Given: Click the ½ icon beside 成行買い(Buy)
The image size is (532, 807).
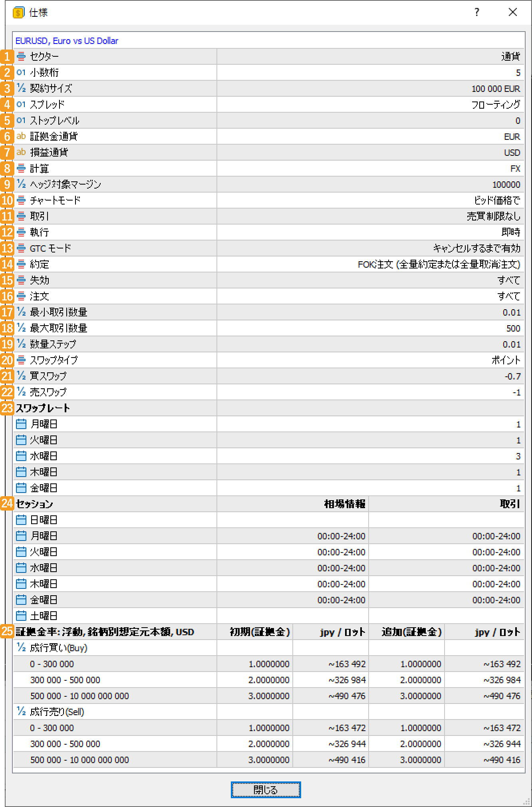Looking at the screenshot, I should tap(21, 648).
